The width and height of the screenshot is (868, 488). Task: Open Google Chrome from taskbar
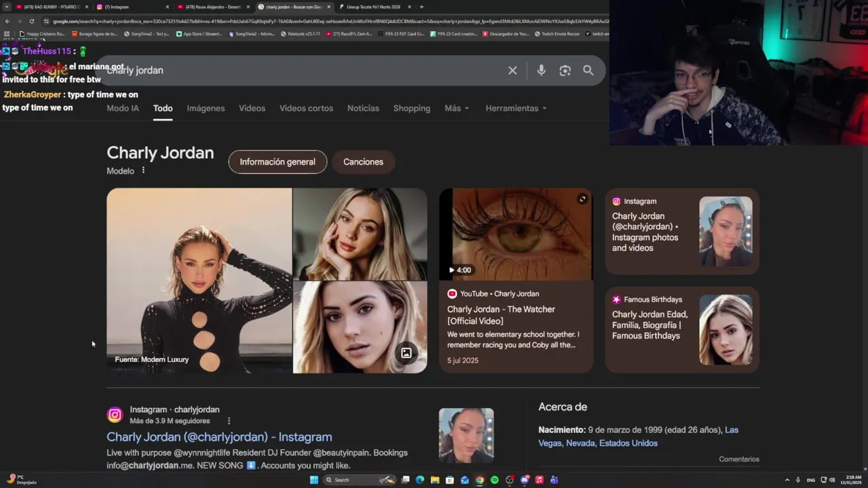479,480
